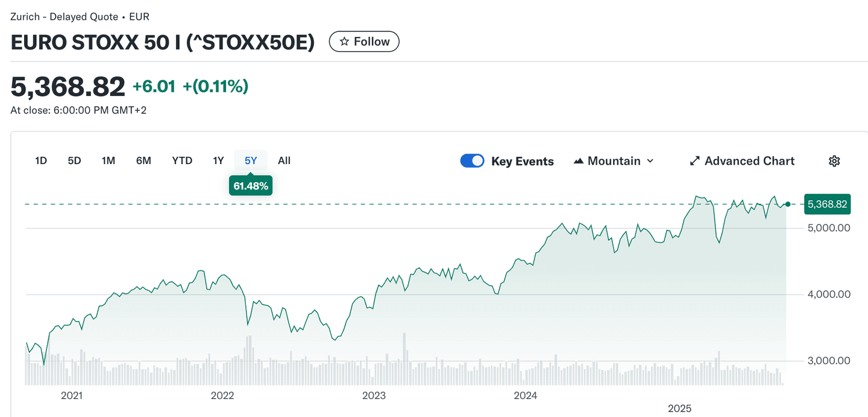This screenshot has height=417, width=868.
Task: Select the 5D time range
Action: click(x=74, y=161)
